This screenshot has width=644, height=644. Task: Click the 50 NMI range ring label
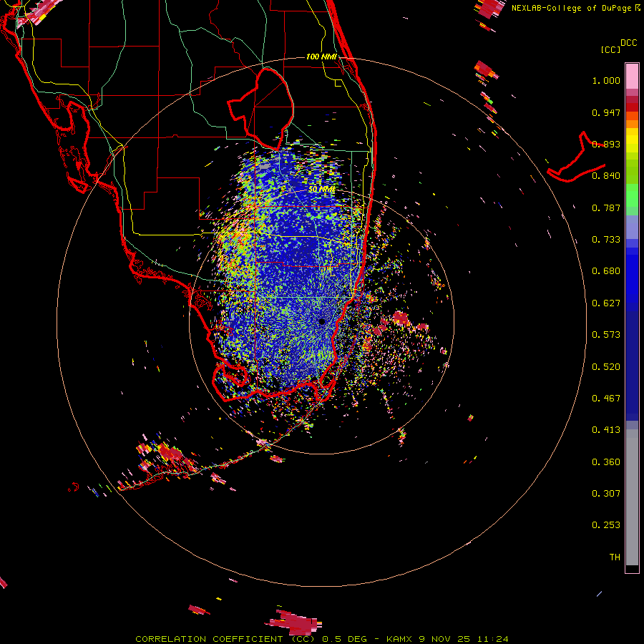tap(321, 190)
